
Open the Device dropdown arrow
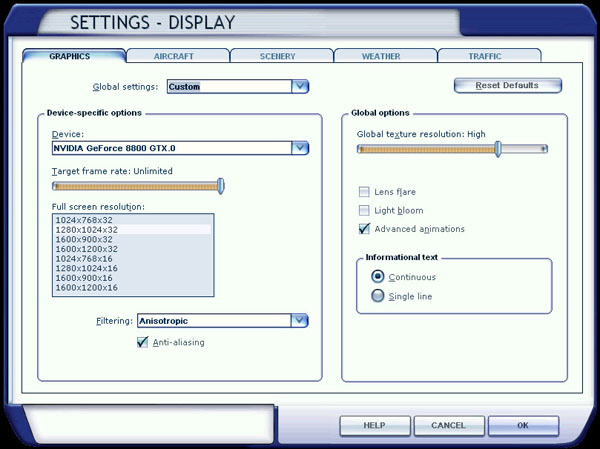pos(300,148)
